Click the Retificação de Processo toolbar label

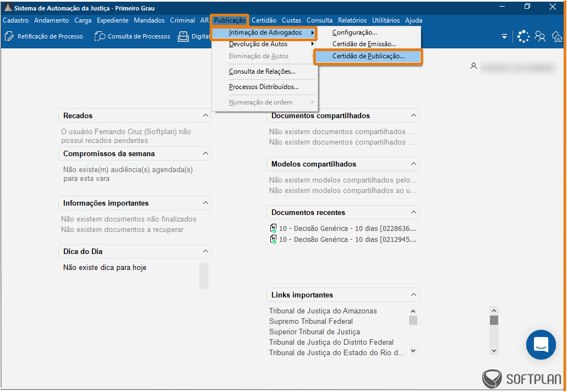tap(50, 36)
